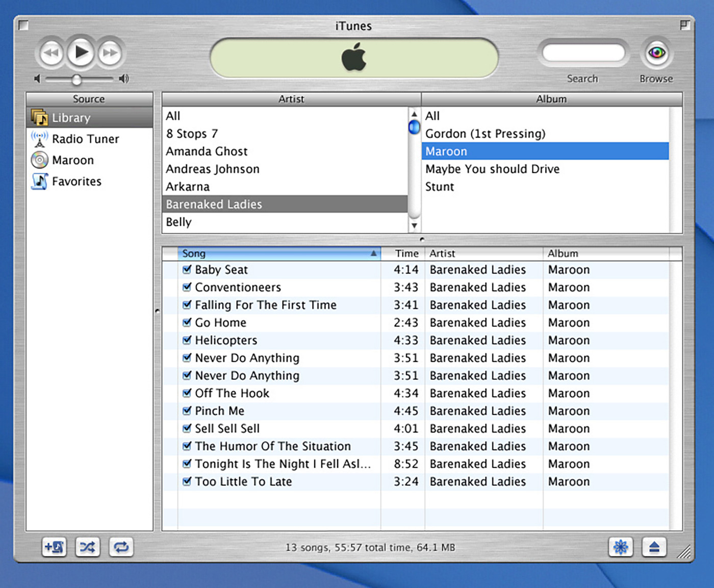Select Amanda Ghost artist
This screenshot has height=588, width=714.
click(285, 151)
